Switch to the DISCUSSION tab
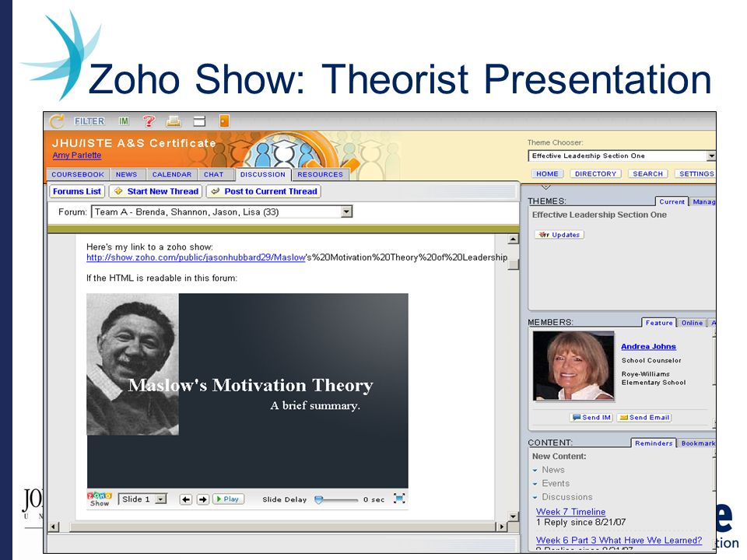Screen dimensions: 747x560 pos(262,174)
